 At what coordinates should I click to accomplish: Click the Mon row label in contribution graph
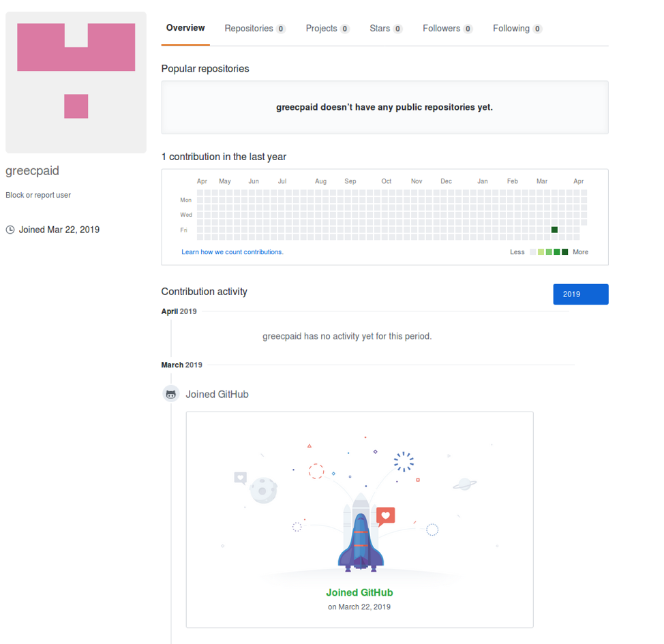(186, 200)
